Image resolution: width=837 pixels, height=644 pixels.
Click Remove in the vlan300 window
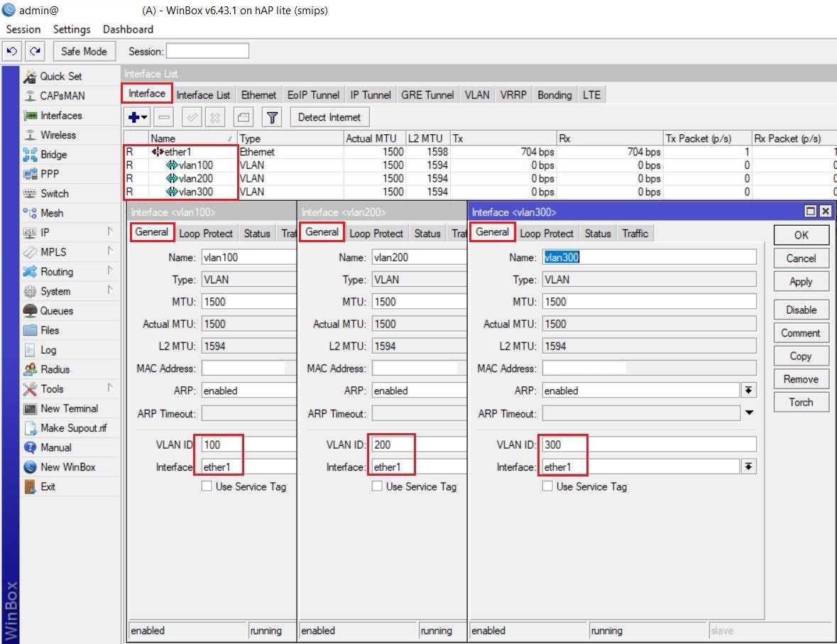point(802,379)
